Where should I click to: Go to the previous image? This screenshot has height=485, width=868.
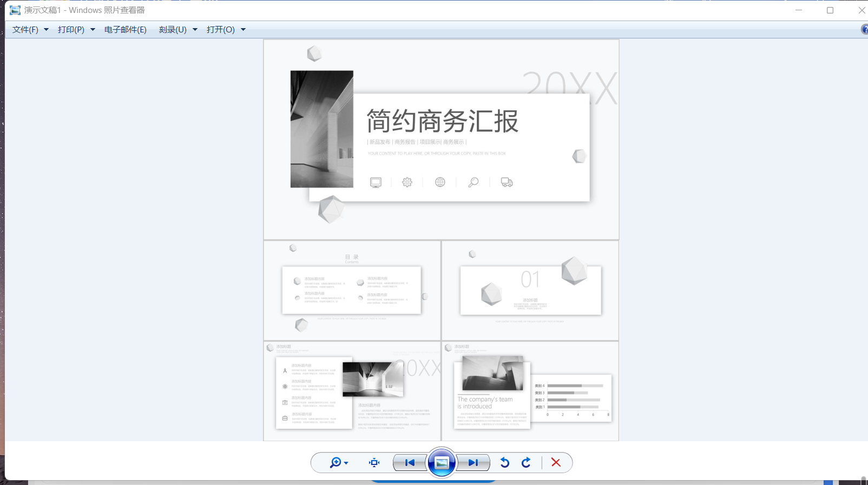410,463
